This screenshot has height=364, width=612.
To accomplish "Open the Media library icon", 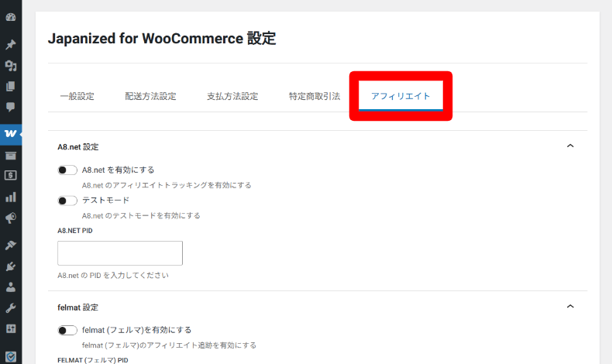I will tap(11, 66).
